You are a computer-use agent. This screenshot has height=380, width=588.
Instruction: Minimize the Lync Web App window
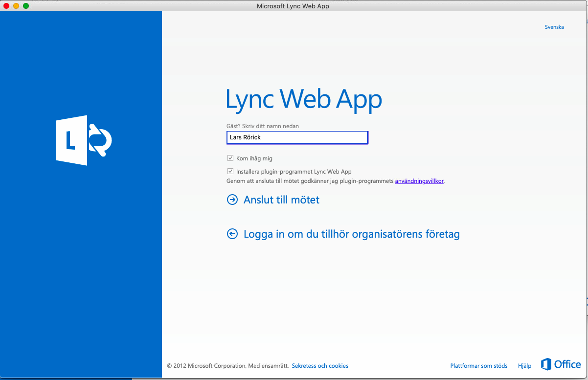tap(16, 6)
